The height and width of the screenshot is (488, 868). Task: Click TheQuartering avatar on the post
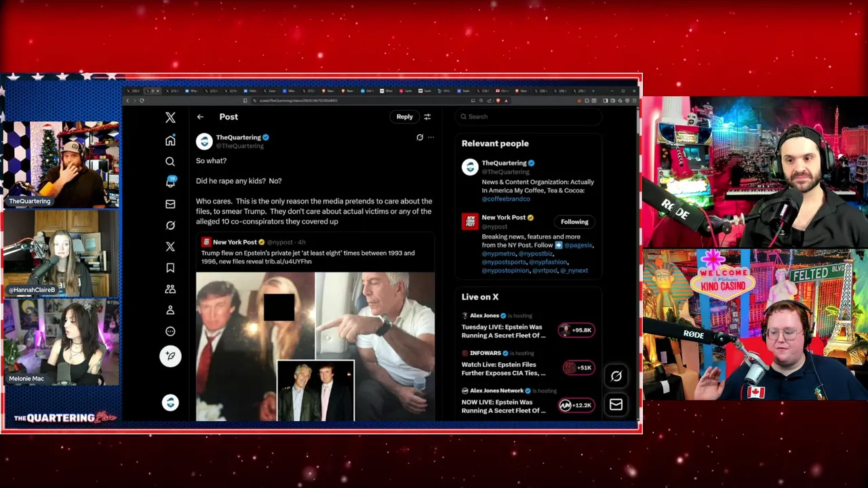click(x=204, y=141)
